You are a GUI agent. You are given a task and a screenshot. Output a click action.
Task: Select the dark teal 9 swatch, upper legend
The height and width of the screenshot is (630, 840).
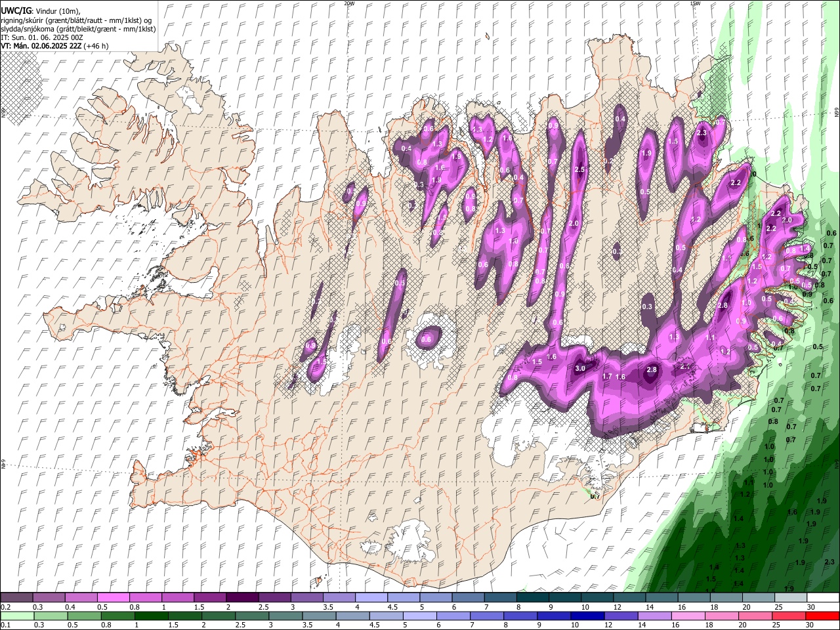564,598
